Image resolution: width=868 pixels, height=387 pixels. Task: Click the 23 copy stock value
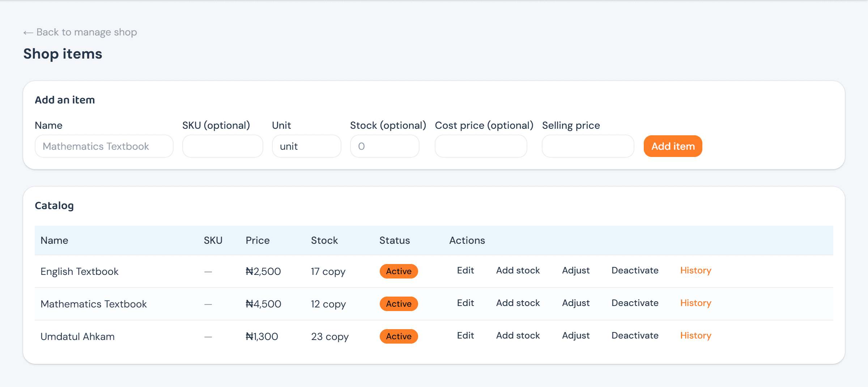330,337
